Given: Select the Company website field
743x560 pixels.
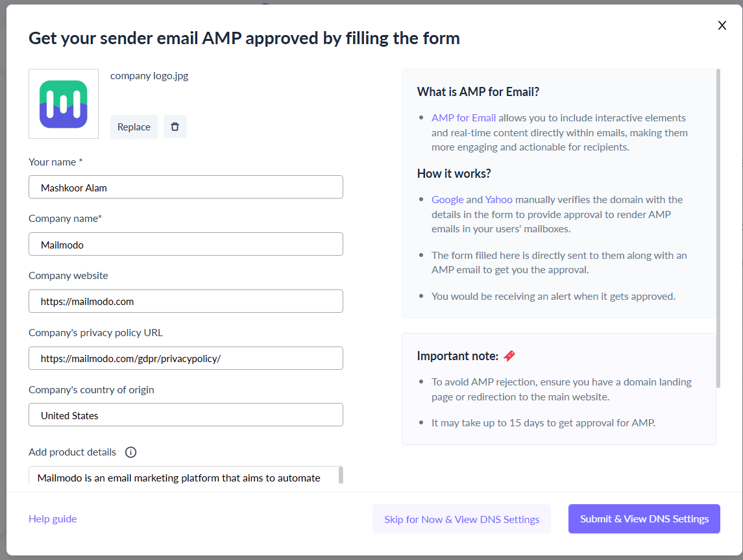Looking at the screenshot, I should coord(186,301).
